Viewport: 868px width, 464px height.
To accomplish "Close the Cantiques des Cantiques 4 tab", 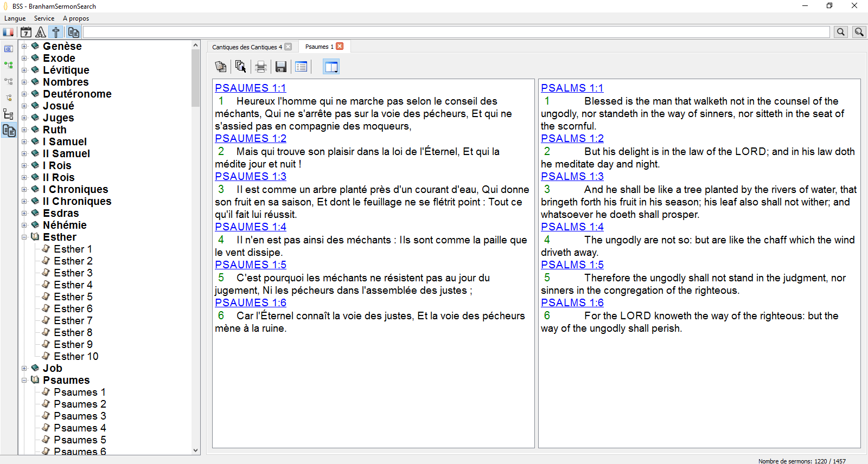I will tap(288, 47).
